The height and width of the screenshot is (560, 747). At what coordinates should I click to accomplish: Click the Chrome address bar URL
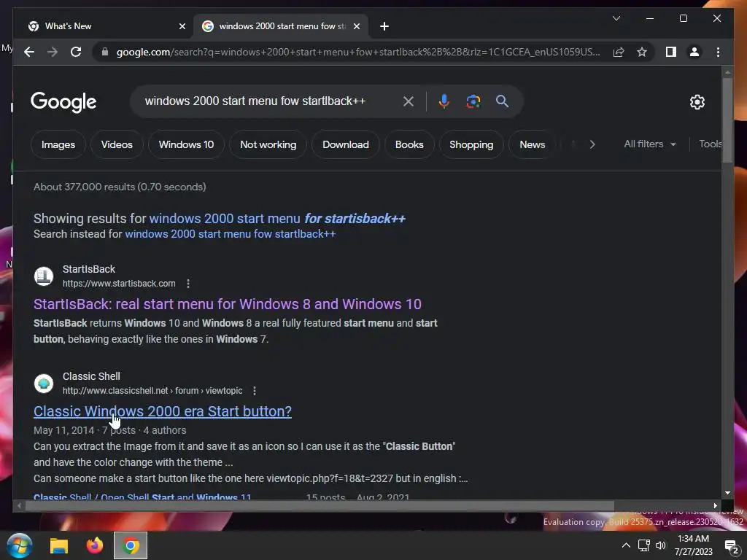tap(357, 52)
